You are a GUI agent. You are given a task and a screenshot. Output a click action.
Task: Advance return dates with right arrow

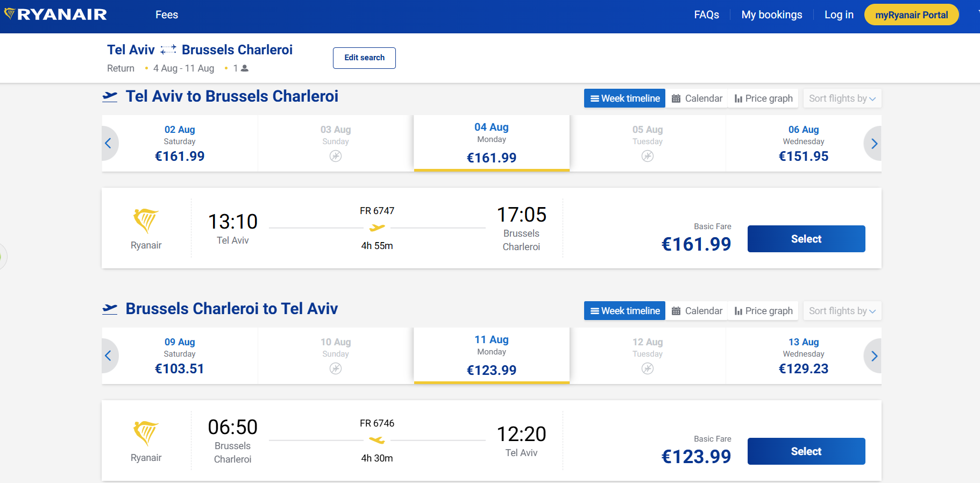[x=874, y=356]
